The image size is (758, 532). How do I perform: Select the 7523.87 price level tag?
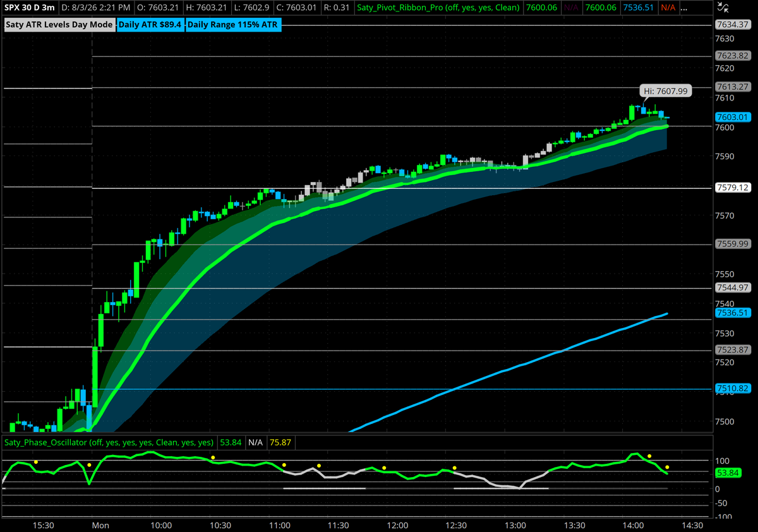coord(733,349)
